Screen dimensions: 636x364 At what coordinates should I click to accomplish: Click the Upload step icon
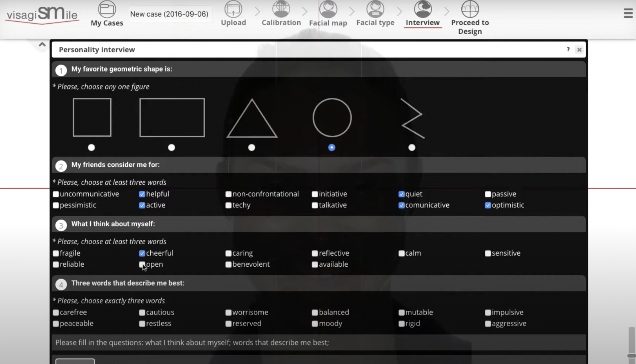(x=233, y=9)
